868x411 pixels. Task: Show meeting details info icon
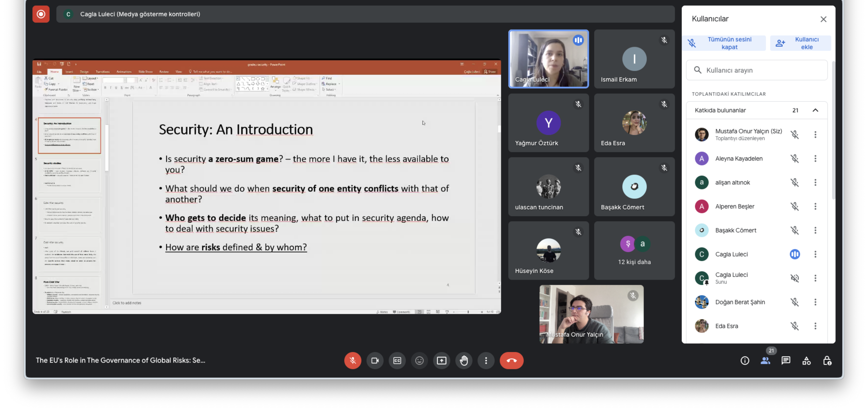click(x=745, y=360)
